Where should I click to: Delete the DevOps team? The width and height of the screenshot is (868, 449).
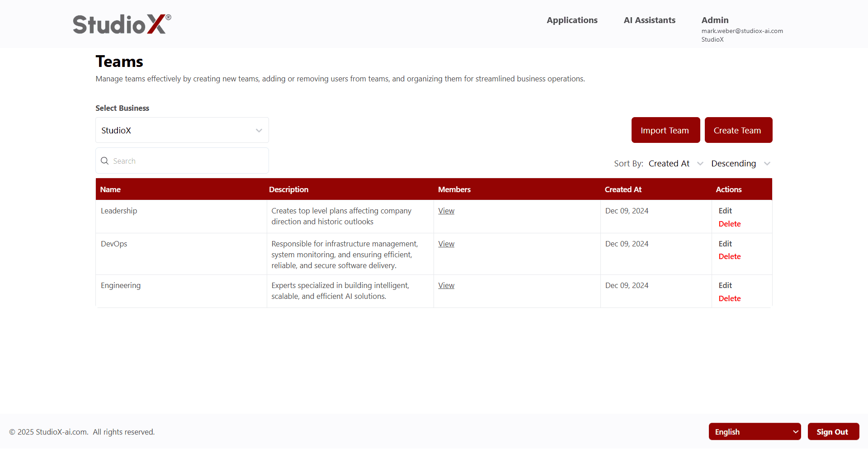(730, 256)
